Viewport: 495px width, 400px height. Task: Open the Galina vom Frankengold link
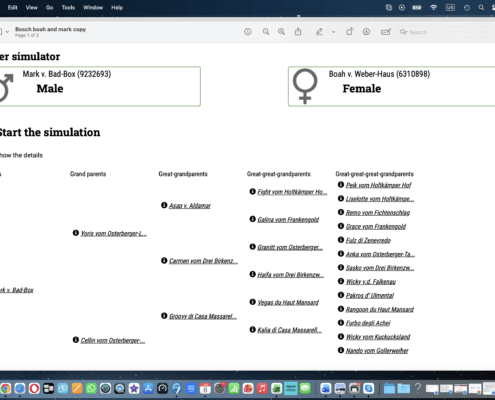pyautogui.click(x=288, y=219)
